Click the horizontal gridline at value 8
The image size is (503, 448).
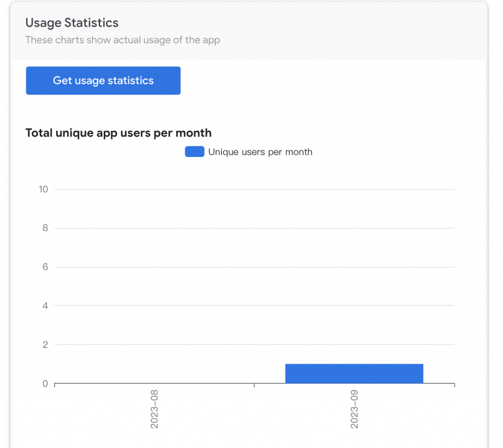click(254, 228)
